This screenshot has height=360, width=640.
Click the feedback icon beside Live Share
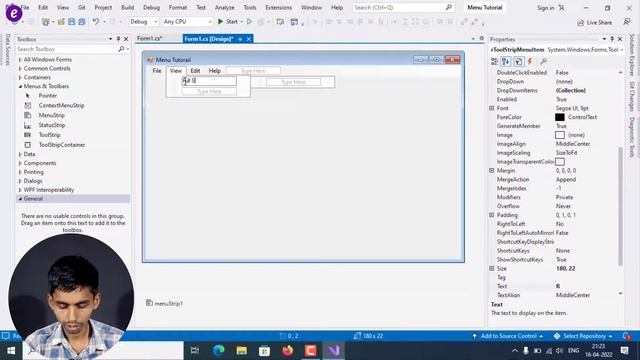point(627,22)
